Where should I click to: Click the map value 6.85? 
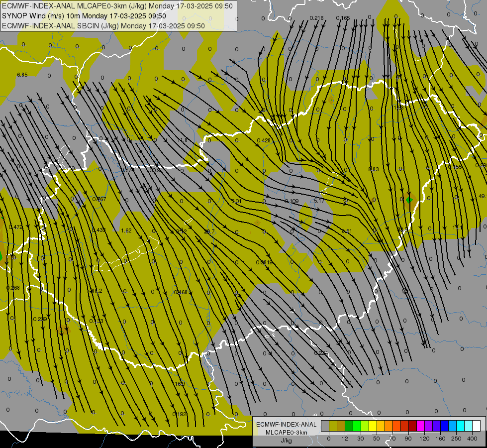22,75
